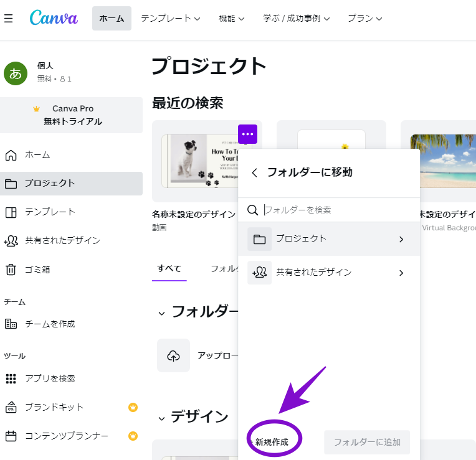Image resolution: width=476 pixels, height=460 pixels.
Task: Open the テンプレート dropdown in top nav
Action: [x=170, y=19]
